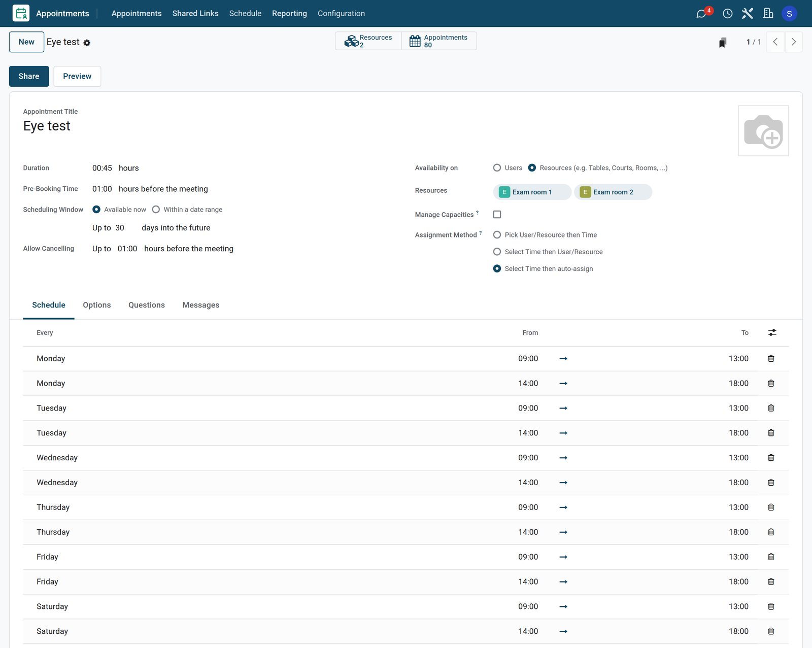
Task: Select the Available now radio option
Action: (96, 210)
